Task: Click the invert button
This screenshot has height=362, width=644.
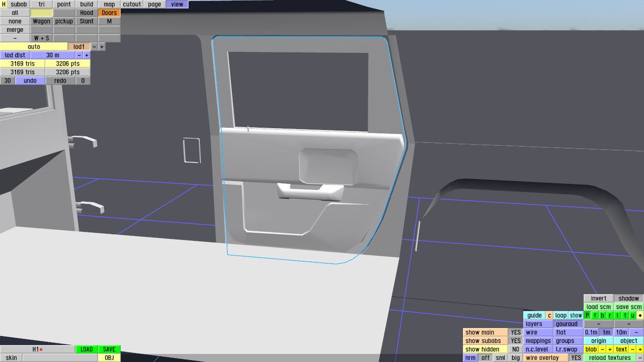Action: (599, 298)
